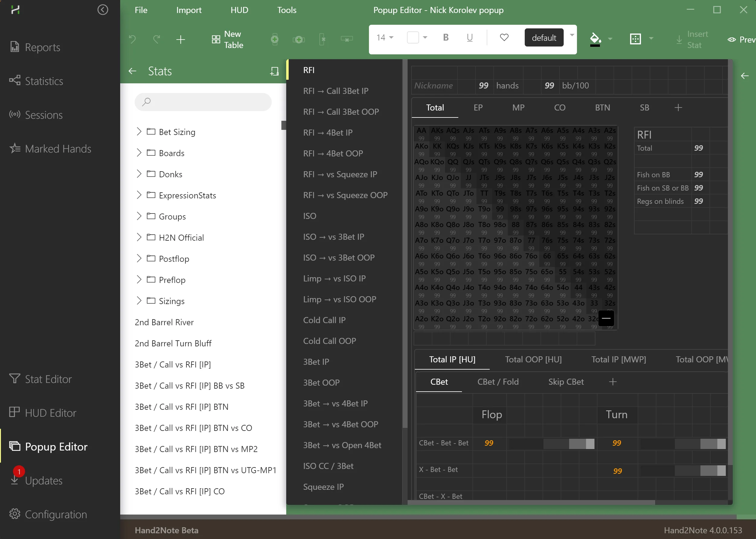Toggle bold formatting
756x539 pixels.
(x=446, y=37)
